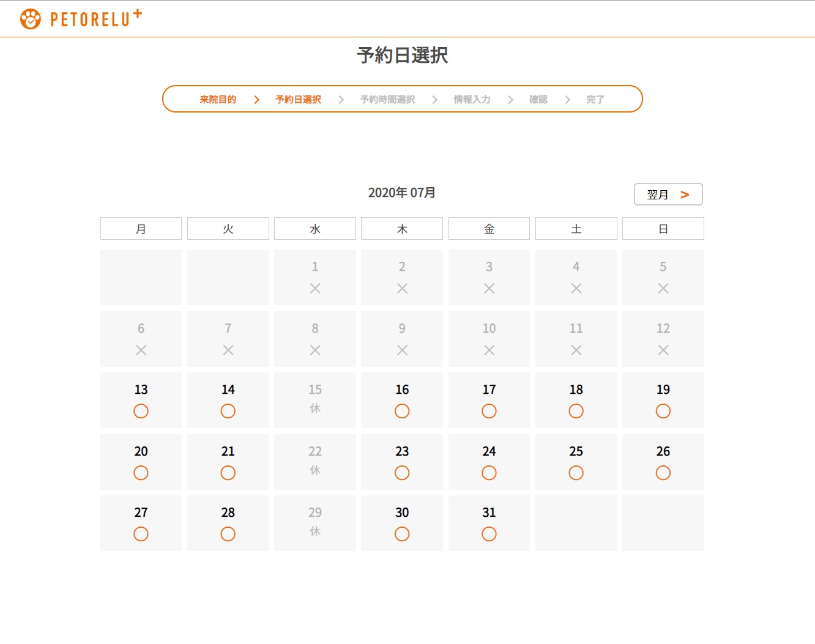This screenshot has height=644, width=815.
Task: Pick the 16th on the calendar
Action: click(x=402, y=401)
